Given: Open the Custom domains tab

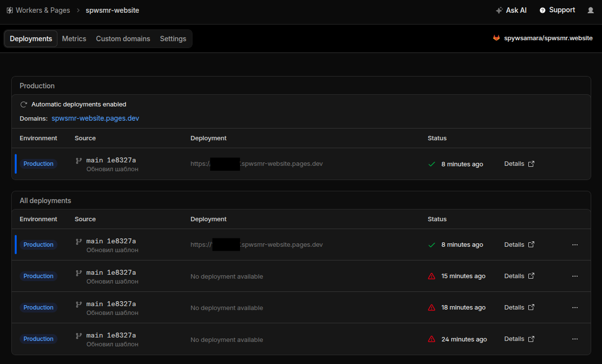Looking at the screenshot, I should point(123,39).
